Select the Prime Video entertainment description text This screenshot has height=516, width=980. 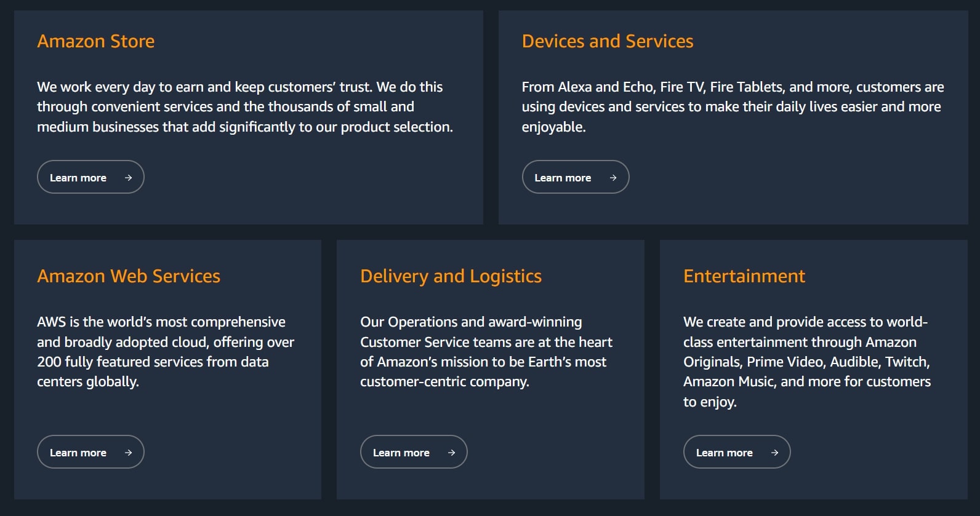pos(807,362)
